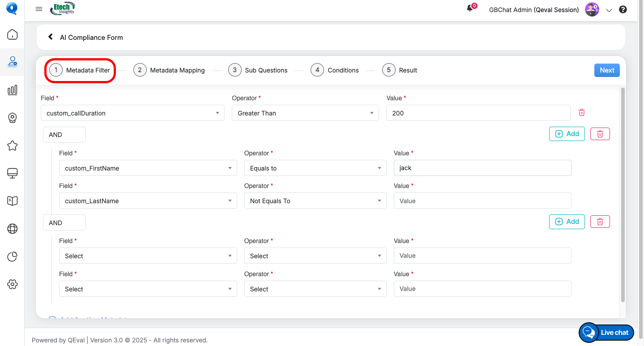The height and width of the screenshot is (346, 644).
Task: Open the bar chart reports sidebar icon
Action: click(13, 90)
